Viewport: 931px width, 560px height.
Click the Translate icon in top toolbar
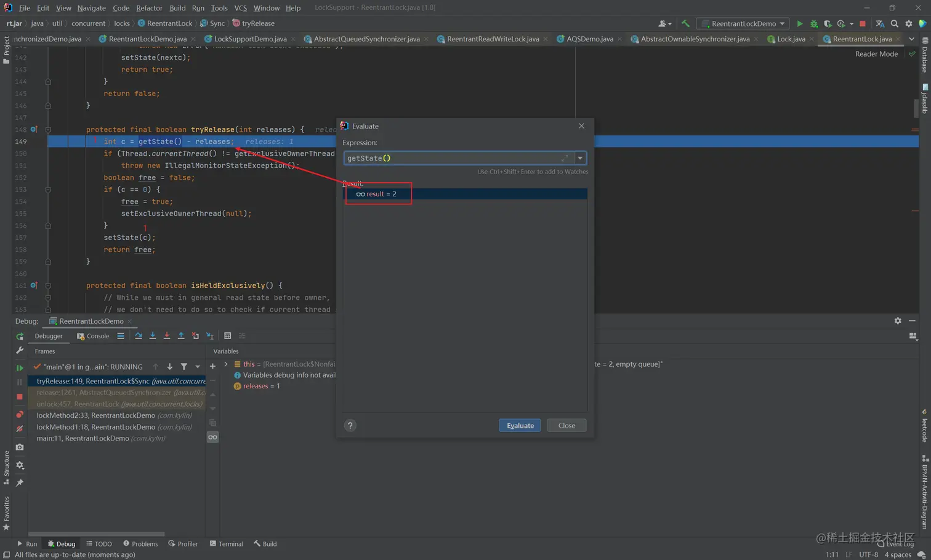pos(880,23)
